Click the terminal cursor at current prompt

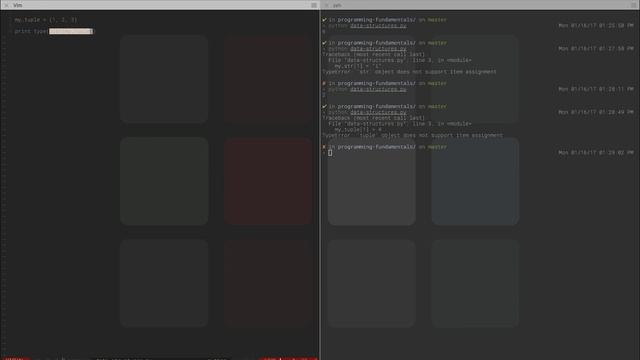pyautogui.click(x=330, y=153)
